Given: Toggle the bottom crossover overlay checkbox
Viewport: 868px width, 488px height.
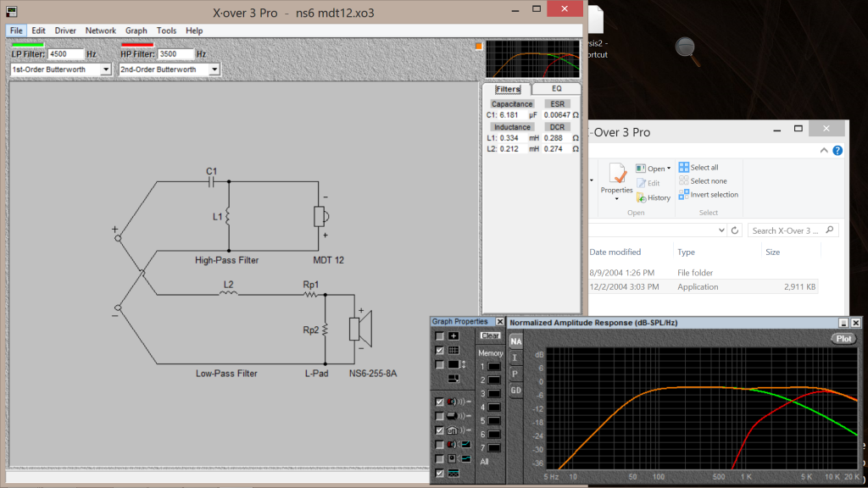Looking at the screenshot, I should (440, 473).
